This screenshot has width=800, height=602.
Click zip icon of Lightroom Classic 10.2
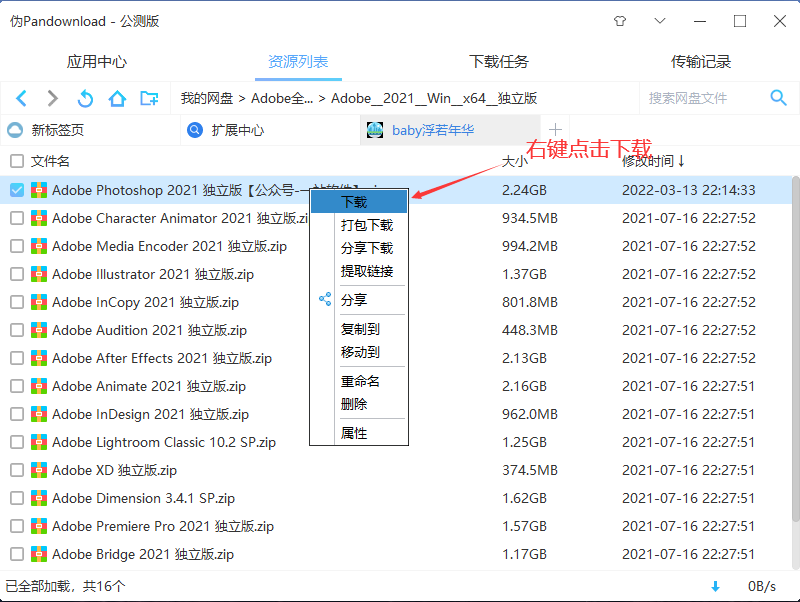tap(39, 442)
